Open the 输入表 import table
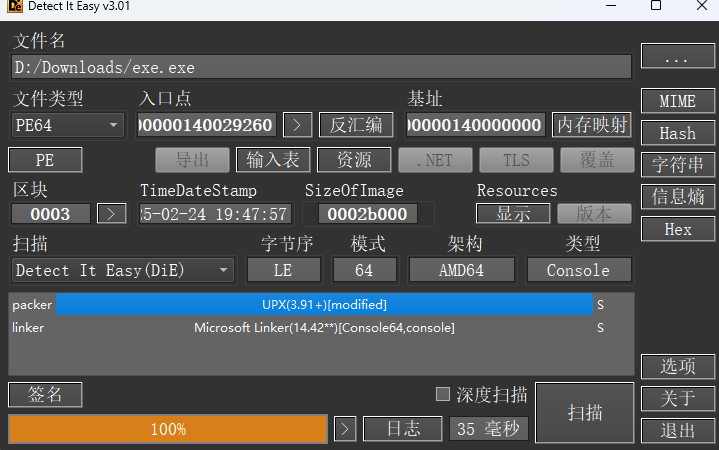This screenshot has height=450, width=719. pyautogui.click(x=273, y=160)
